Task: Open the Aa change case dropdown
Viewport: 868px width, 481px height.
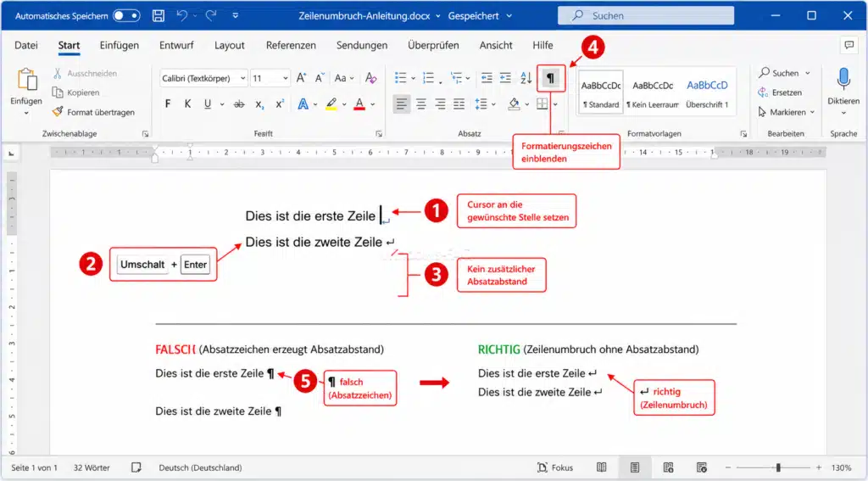Action: tap(344, 78)
